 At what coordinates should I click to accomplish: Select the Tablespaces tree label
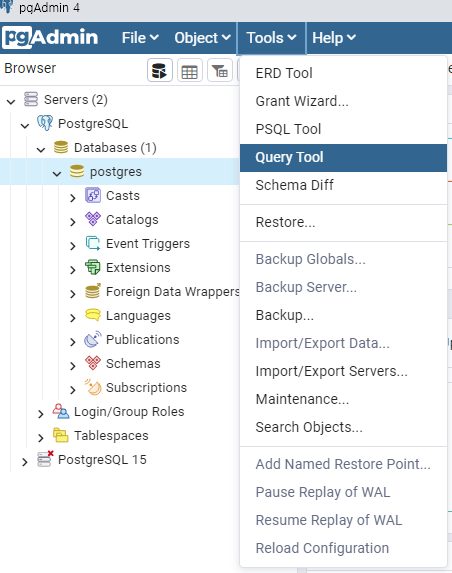point(111,436)
